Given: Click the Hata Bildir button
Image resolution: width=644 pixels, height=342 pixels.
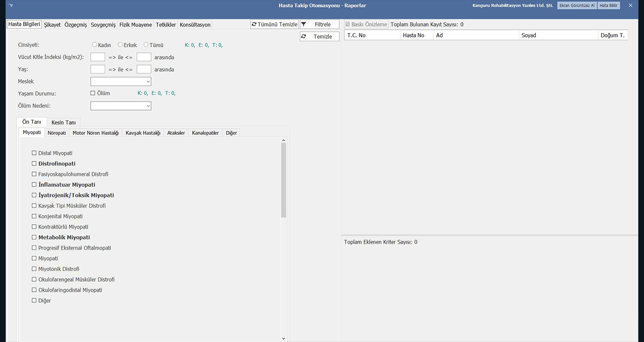Looking at the screenshot, I should [x=609, y=6].
